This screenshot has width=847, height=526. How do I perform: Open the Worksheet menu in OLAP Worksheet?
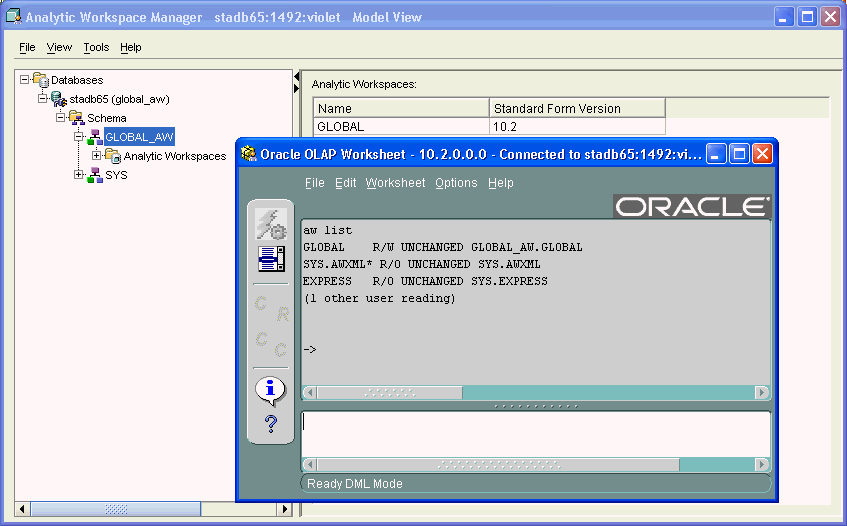click(x=395, y=183)
